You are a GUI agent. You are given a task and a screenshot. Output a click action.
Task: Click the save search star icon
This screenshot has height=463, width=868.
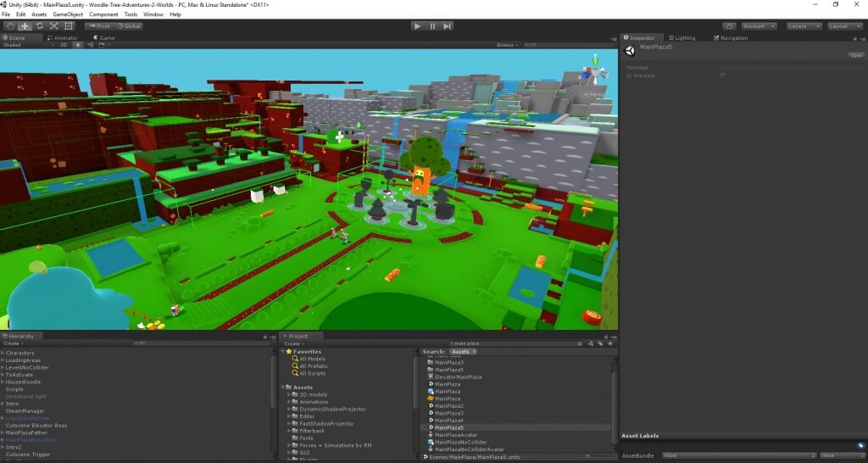tap(610, 344)
